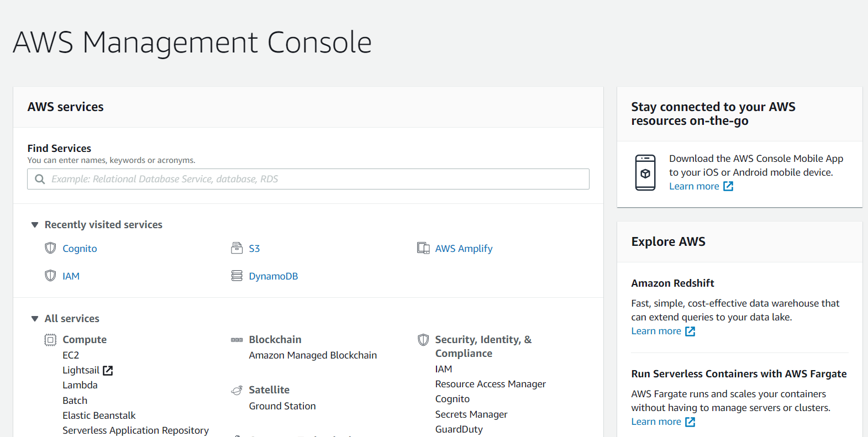
Task: Click the AWS Amplify devices icon
Action: tap(423, 248)
